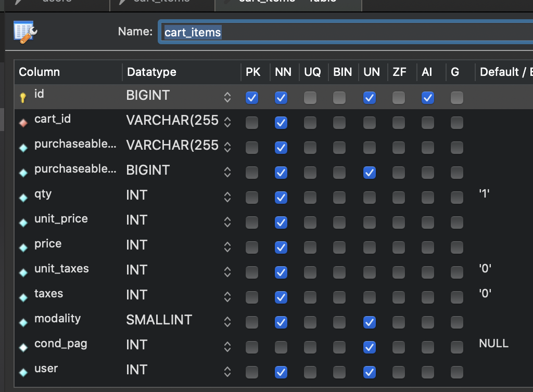Uncheck PK for the id column
The image size is (533, 392).
(252, 98)
